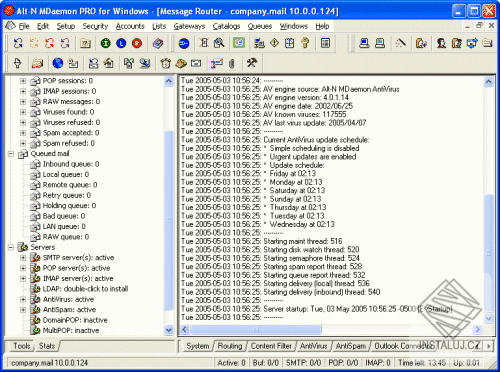Viewport: 500px width, 372px height.
Task: Expand the POP sessions tree node
Action: coord(23,81)
